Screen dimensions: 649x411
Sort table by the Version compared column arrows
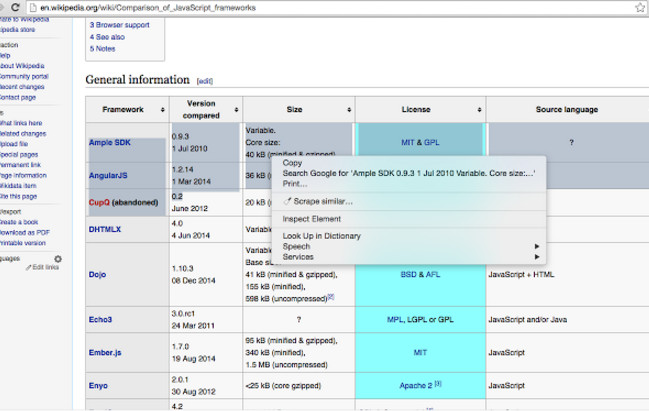point(236,110)
